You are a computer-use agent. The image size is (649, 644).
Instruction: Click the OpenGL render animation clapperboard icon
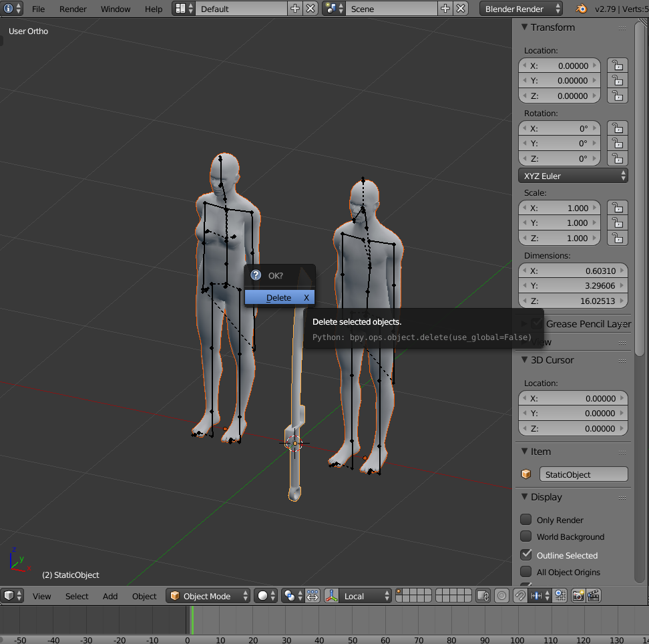[x=594, y=596]
